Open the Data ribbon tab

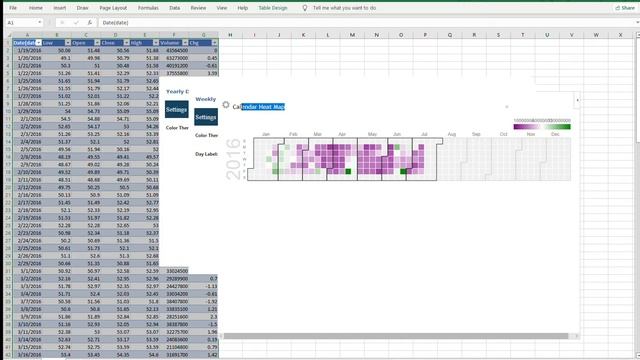(x=174, y=8)
